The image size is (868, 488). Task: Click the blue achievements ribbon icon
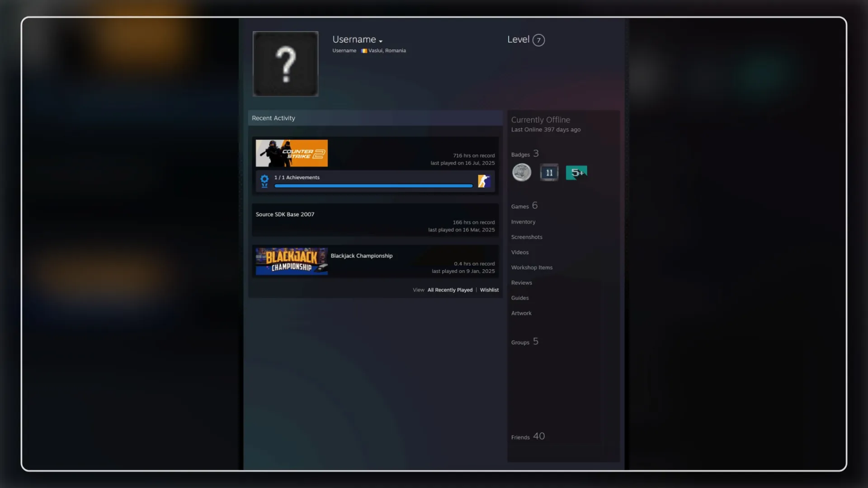coord(264,181)
